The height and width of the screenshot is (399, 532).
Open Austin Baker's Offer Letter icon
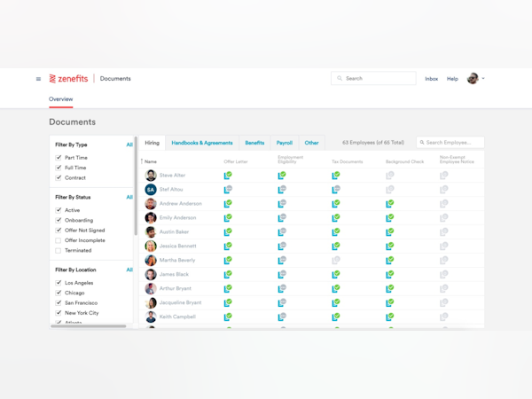(228, 231)
